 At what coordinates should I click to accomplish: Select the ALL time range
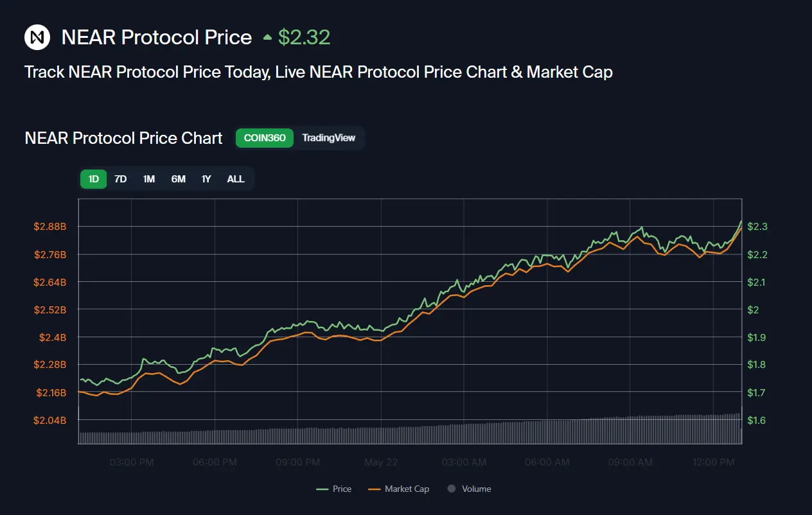tap(236, 179)
